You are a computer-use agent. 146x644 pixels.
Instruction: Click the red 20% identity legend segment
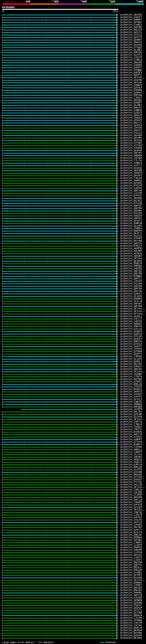(x=16, y=4)
